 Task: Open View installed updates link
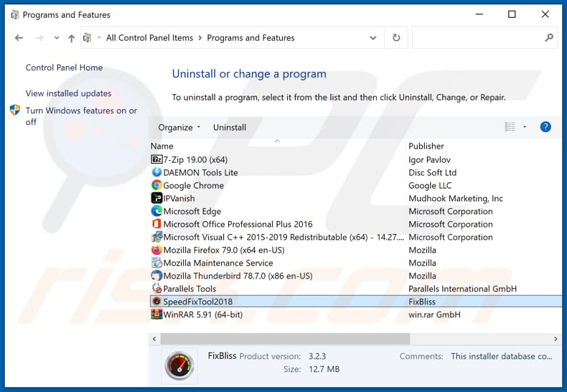tap(68, 93)
